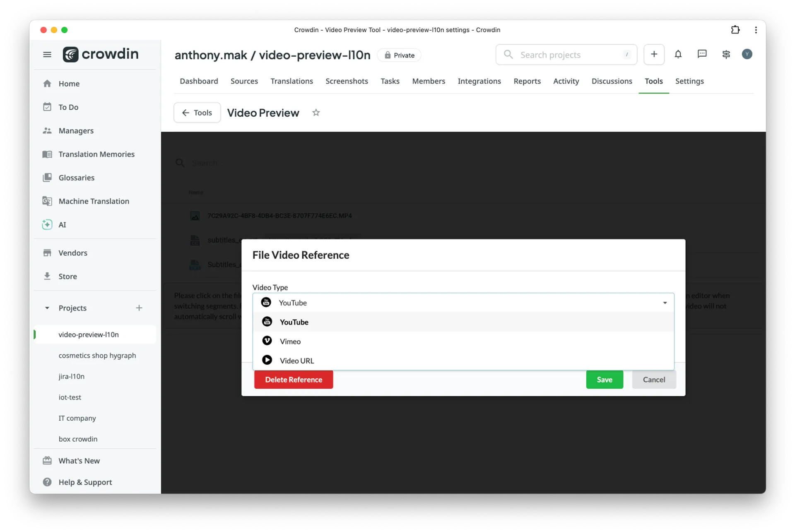This screenshot has width=795, height=532.
Task: Open Glossaries section
Action: tap(76, 178)
